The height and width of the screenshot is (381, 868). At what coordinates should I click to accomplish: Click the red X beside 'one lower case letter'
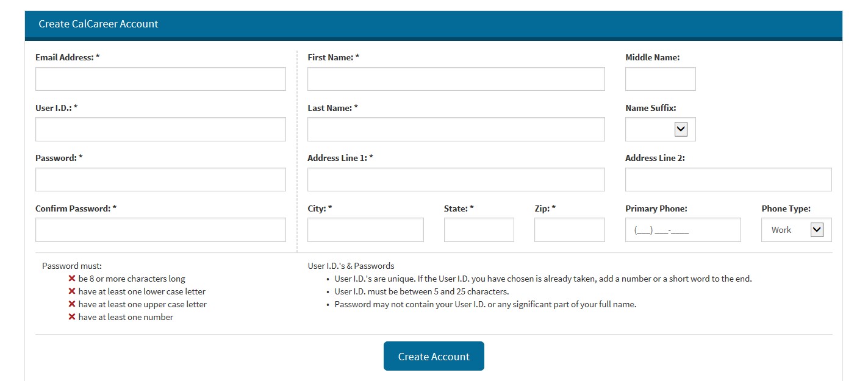[72, 291]
